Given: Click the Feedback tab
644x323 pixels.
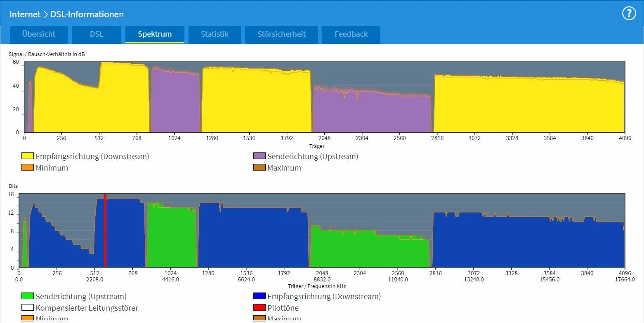Looking at the screenshot, I should pos(351,34).
